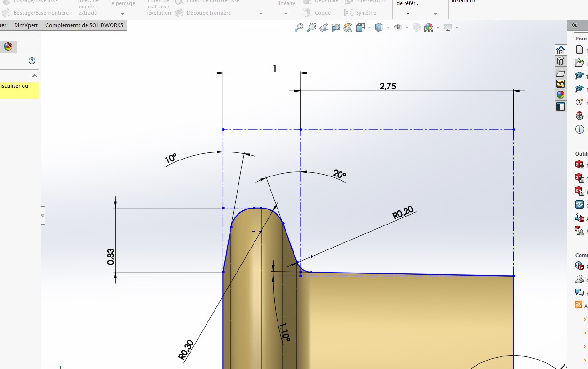Toggle the Hide/Show Items eye icon

398,27
